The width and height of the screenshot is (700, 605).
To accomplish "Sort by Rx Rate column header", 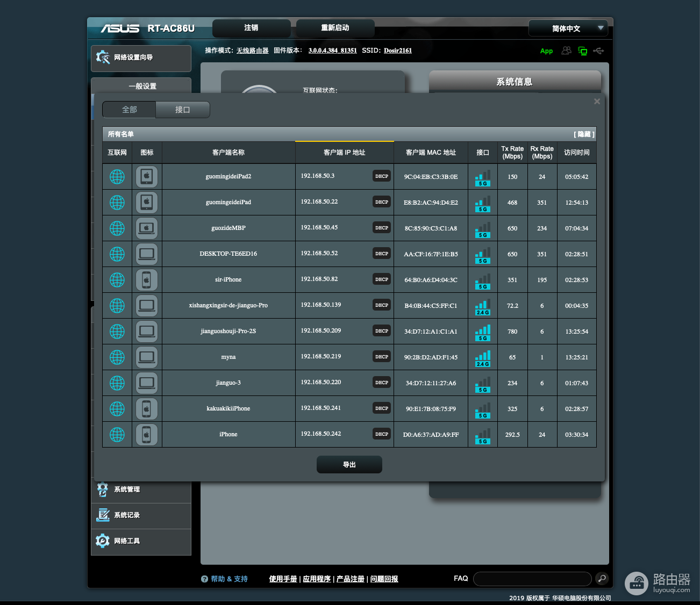I will [542, 153].
